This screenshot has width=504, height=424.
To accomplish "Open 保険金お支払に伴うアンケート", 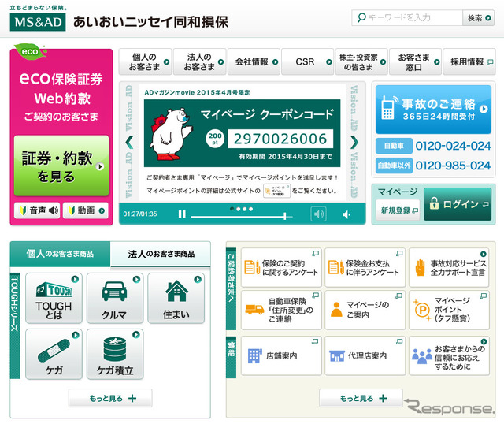I will coord(365,268).
